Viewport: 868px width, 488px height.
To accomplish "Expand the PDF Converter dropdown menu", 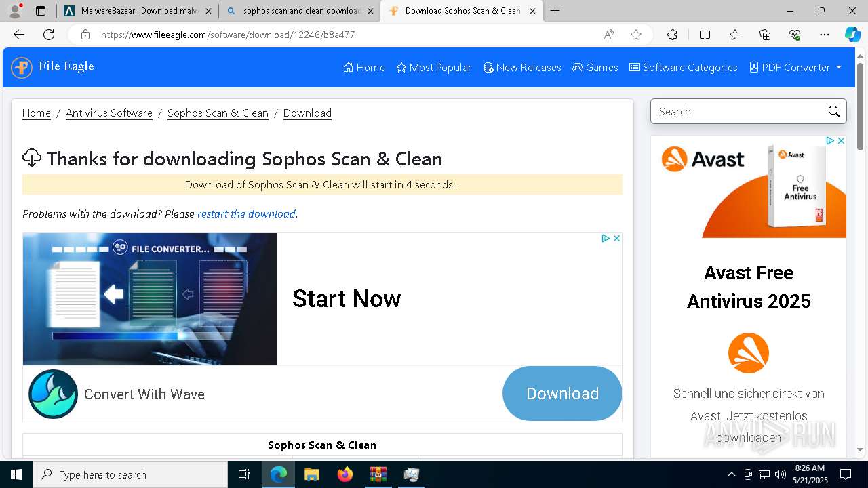I will [x=795, y=67].
